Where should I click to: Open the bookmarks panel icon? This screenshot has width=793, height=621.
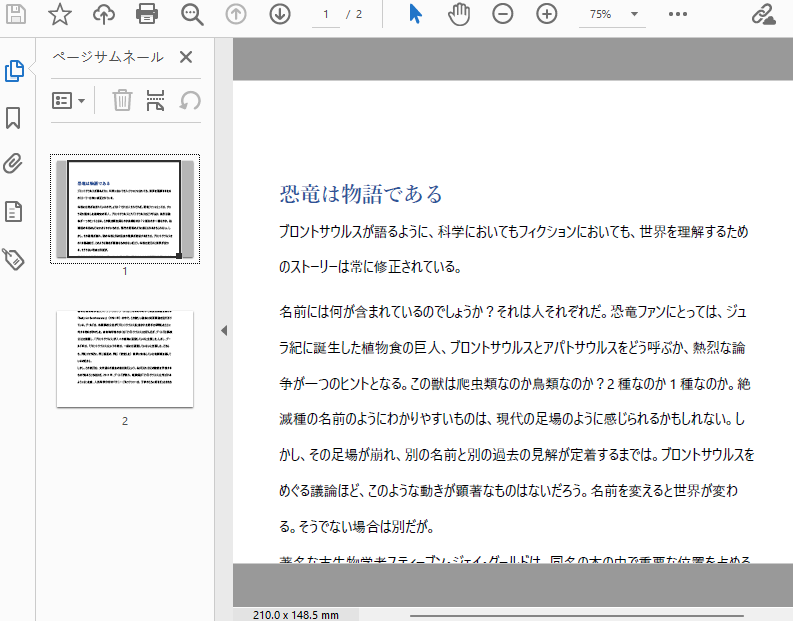click(13, 118)
